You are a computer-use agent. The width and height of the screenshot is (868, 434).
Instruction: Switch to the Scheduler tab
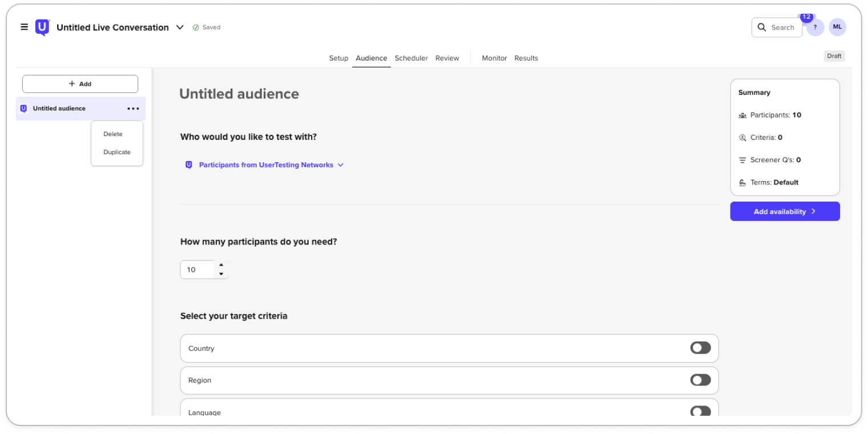click(411, 58)
